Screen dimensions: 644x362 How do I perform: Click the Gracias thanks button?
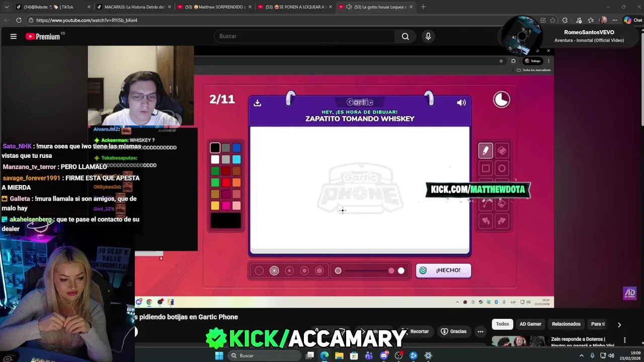[454, 331]
